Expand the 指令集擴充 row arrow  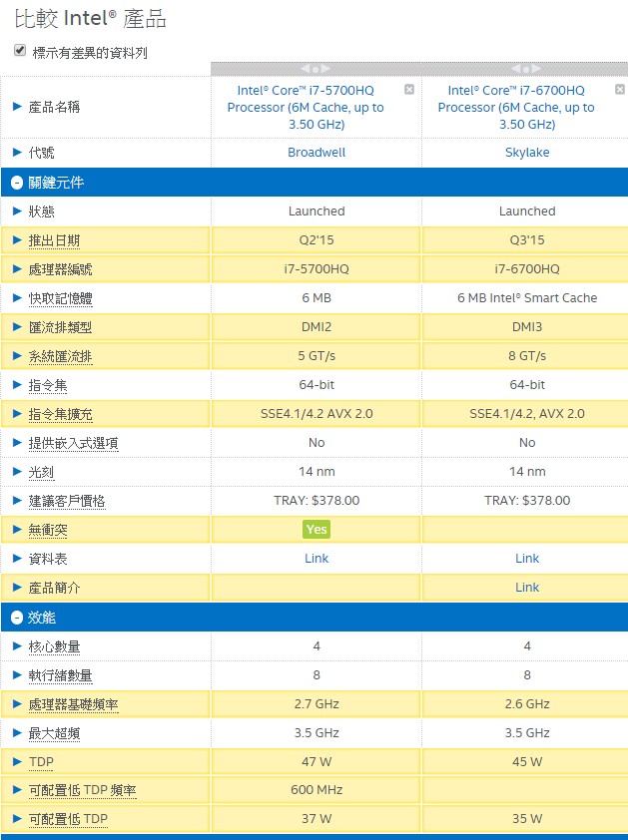point(17,414)
